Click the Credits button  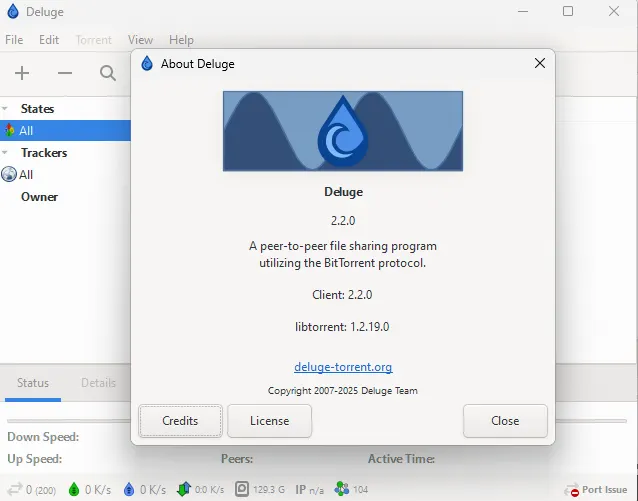[180, 421]
